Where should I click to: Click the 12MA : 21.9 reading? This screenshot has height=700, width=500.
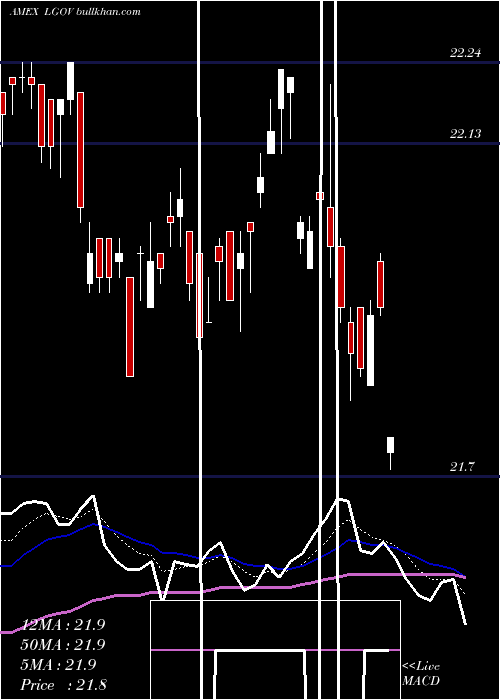pos(63,625)
